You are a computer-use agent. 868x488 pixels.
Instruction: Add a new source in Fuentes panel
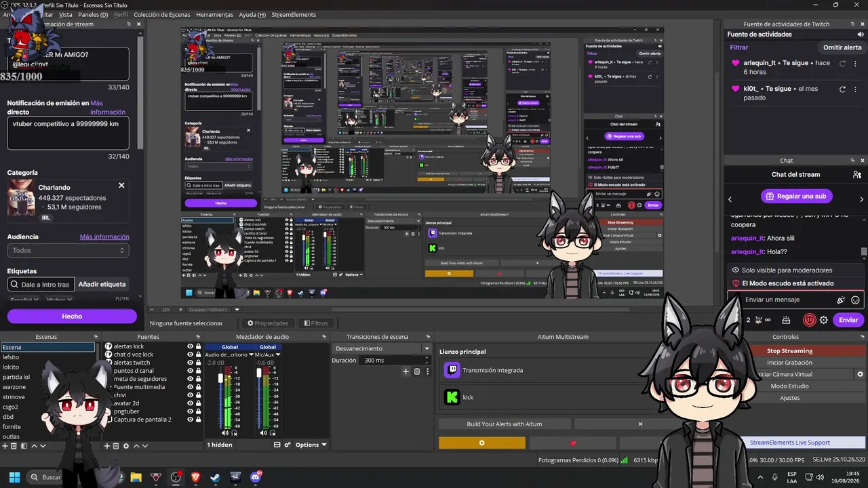click(107, 446)
